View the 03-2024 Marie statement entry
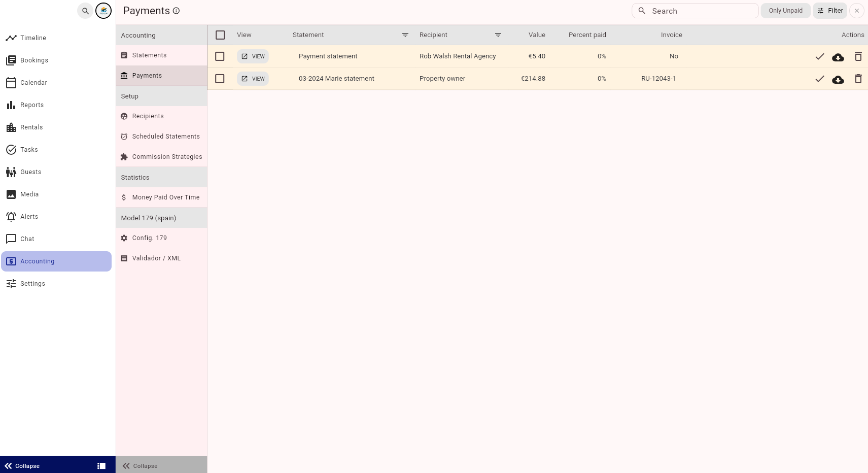The image size is (868, 473). [253, 79]
